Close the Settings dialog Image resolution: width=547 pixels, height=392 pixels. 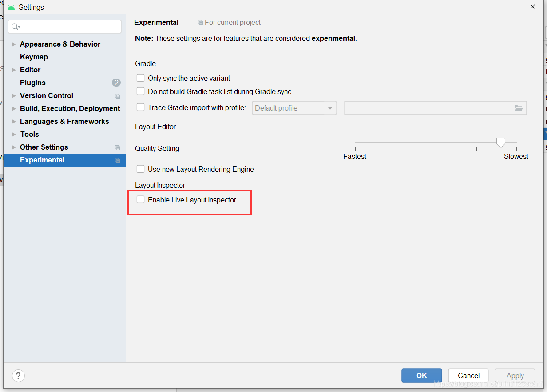(533, 7)
